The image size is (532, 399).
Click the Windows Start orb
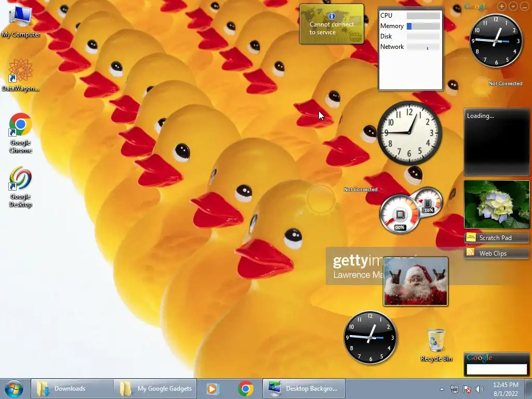14,389
